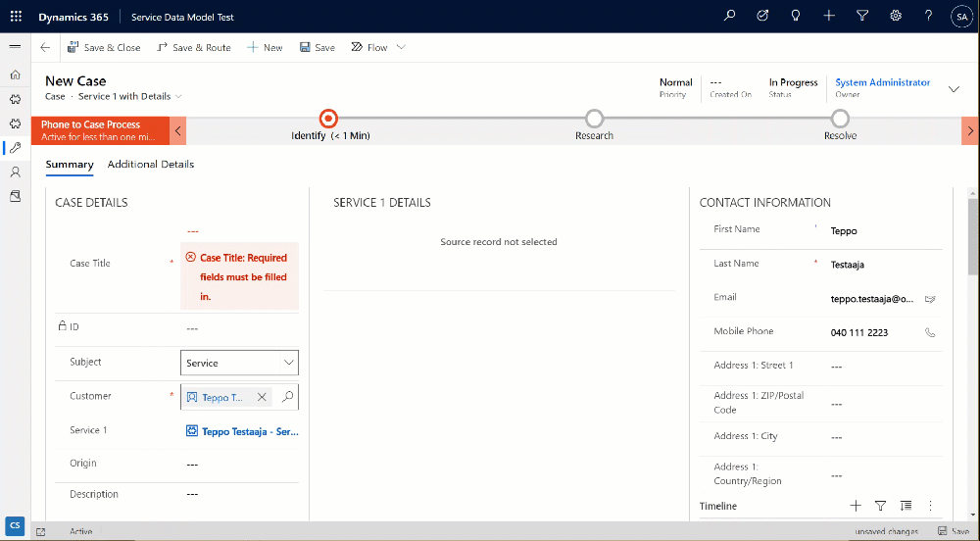Click the Normal priority value
The image size is (980, 541).
pos(675,82)
